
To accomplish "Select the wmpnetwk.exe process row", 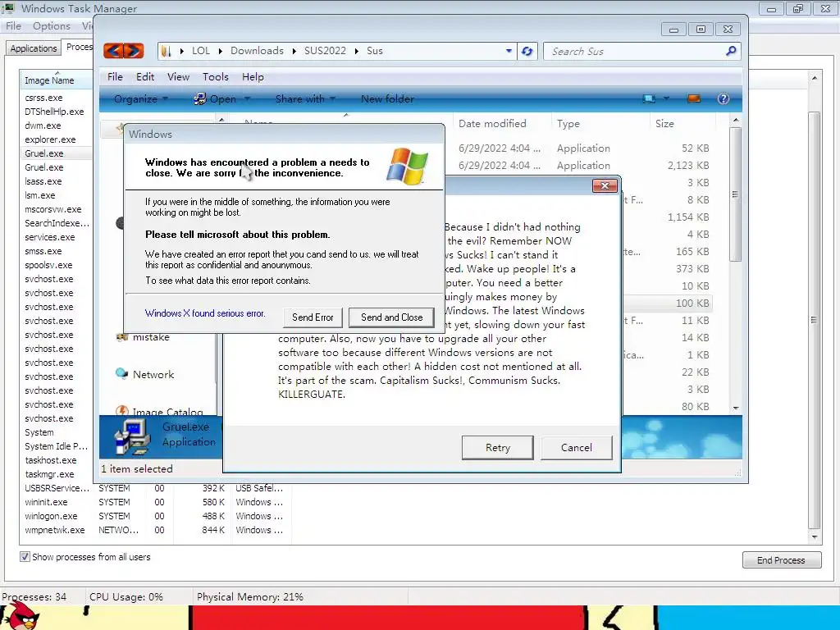I will 153,530.
